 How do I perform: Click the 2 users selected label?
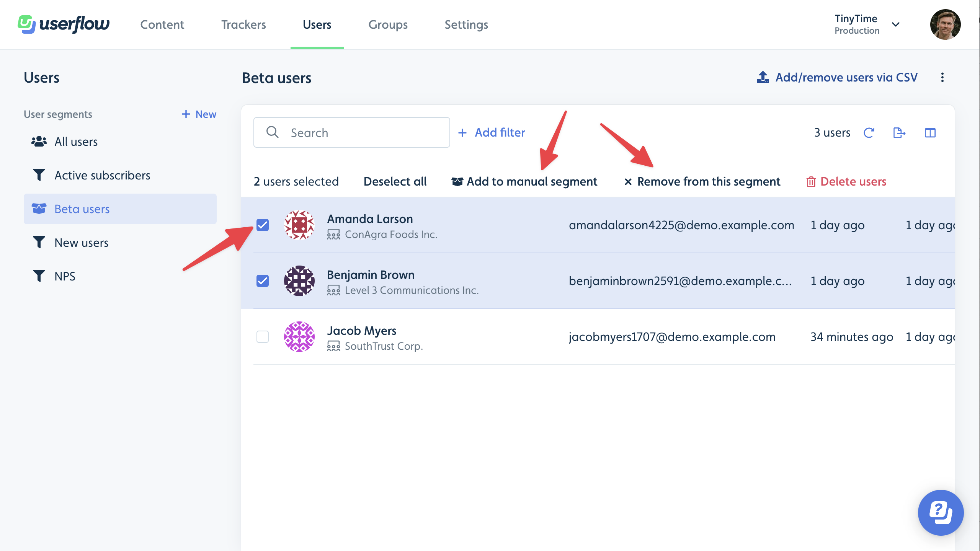coord(296,181)
